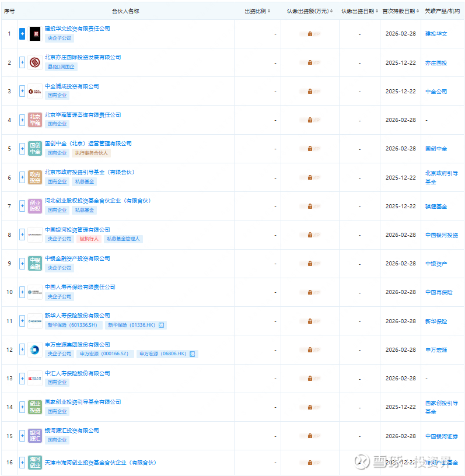Click the 建投华文 company logo icon
This screenshot has width=465, height=476.
pyautogui.click(x=35, y=34)
